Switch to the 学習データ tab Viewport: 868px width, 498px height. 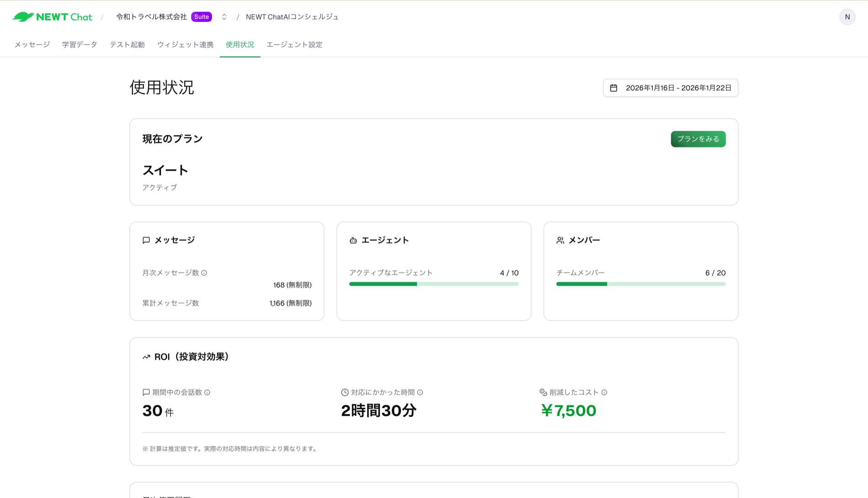(79, 44)
